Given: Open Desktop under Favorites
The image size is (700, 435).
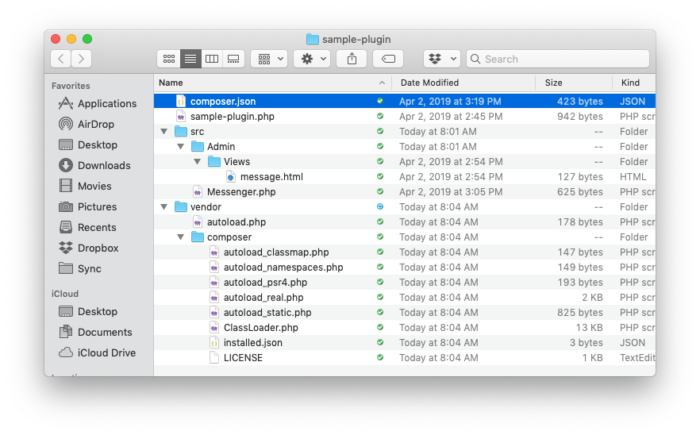Looking at the screenshot, I should (88, 145).
